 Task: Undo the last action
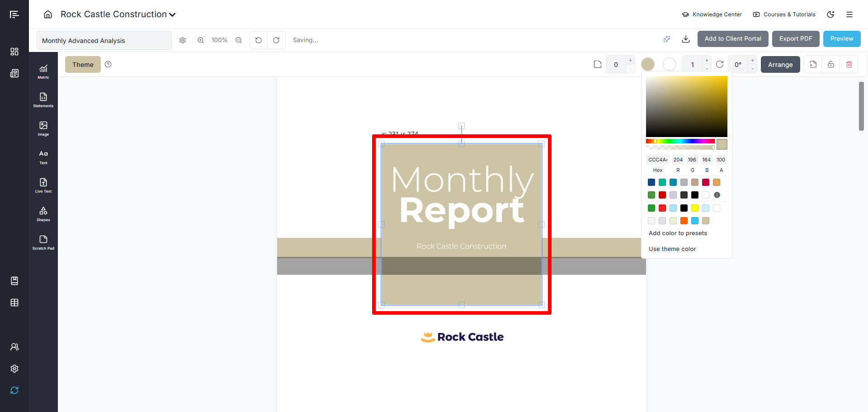tap(259, 40)
